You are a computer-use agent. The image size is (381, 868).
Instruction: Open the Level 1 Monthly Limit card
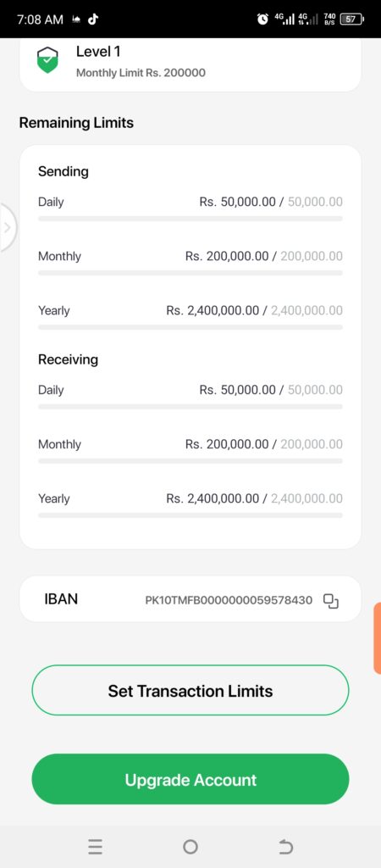[190, 64]
